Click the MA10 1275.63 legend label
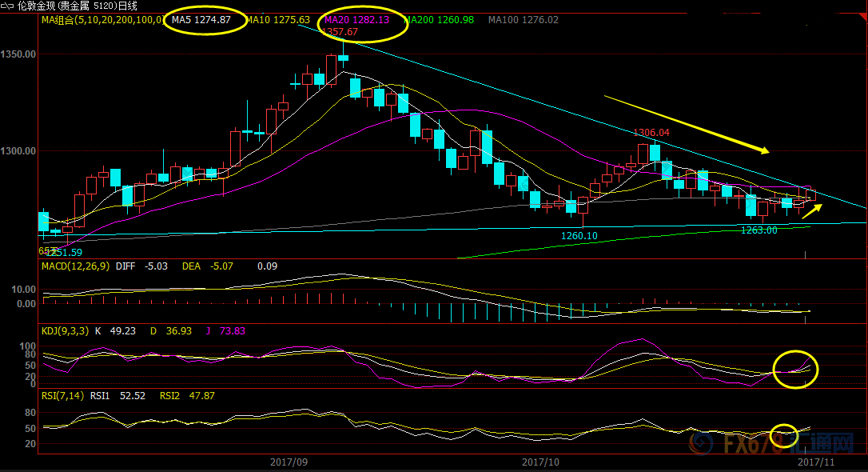Viewport: 868px width, 472px height. (x=278, y=19)
